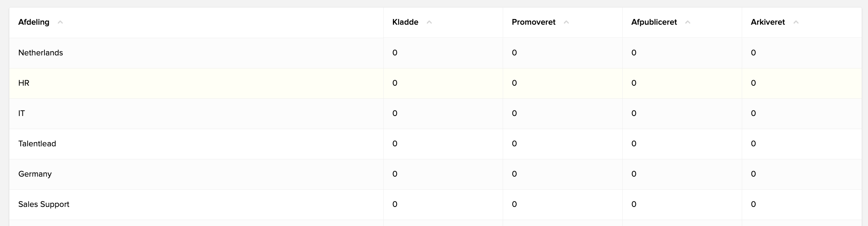
Task: Click the Kladde value for Netherlands
Action: [395, 53]
